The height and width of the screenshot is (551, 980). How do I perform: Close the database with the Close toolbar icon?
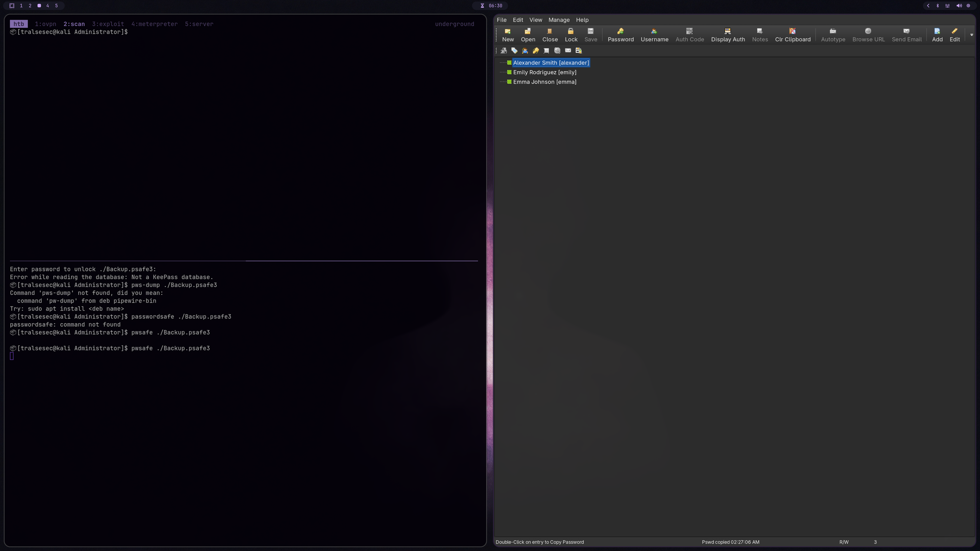(550, 34)
